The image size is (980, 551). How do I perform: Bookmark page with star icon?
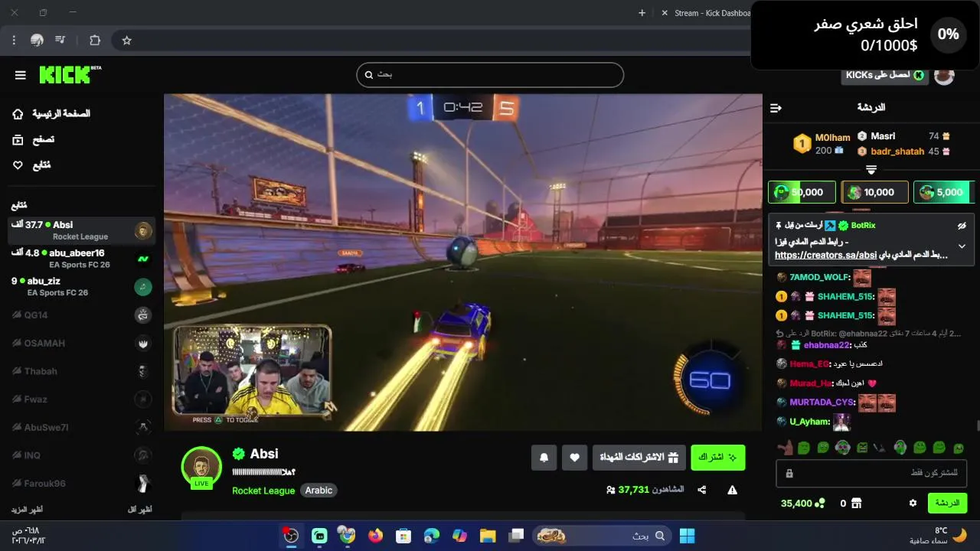pos(127,41)
